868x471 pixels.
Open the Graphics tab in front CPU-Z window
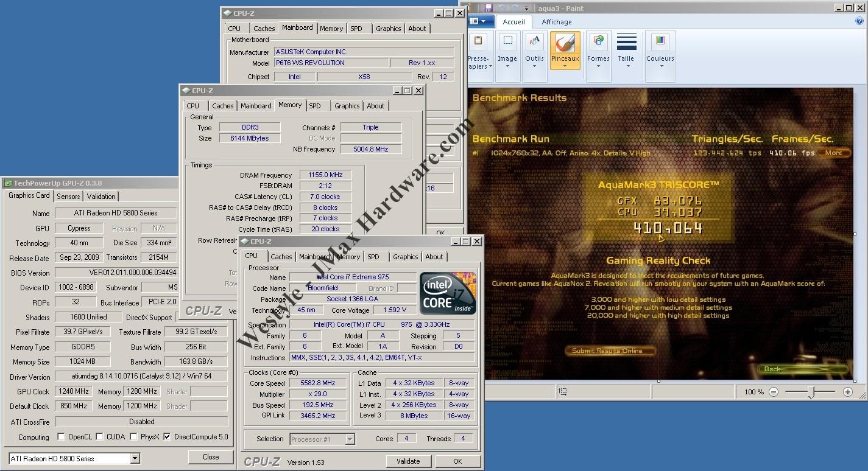point(406,257)
